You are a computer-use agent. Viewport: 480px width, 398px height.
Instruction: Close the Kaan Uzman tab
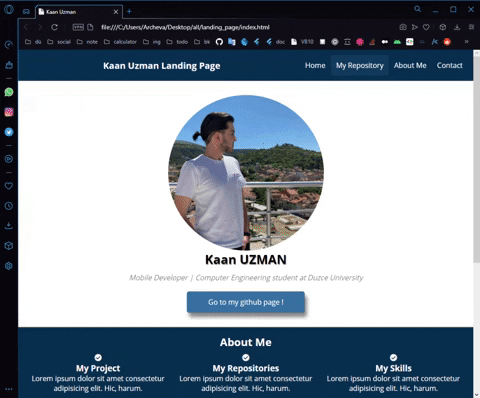click(x=116, y=12)
